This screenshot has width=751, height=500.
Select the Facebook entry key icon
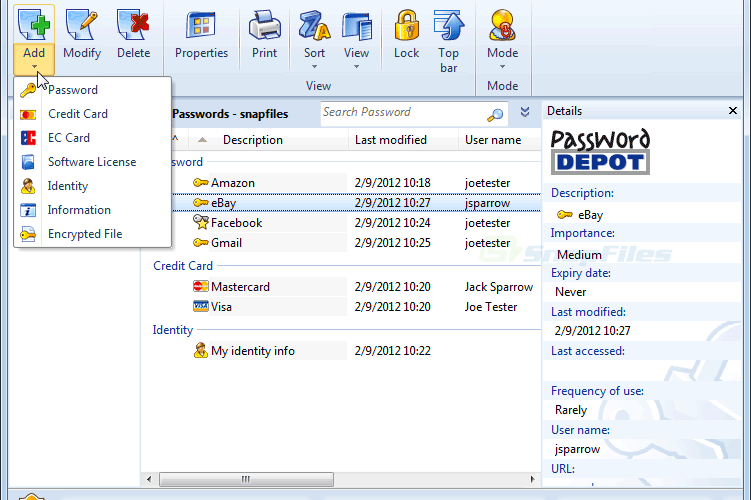point(200,222)
